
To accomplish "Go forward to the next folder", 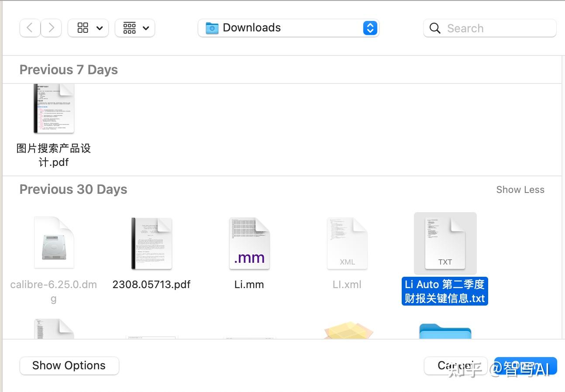I will tap(51, 28).
